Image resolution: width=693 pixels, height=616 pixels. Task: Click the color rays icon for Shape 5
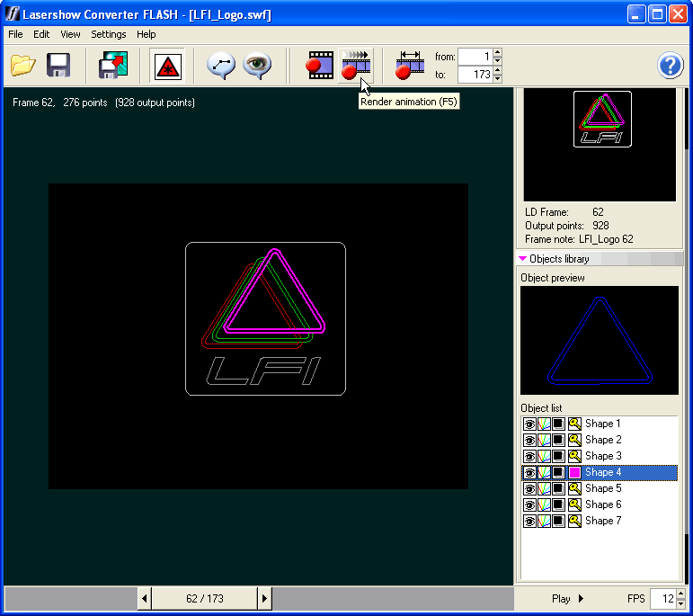(544, 488)
